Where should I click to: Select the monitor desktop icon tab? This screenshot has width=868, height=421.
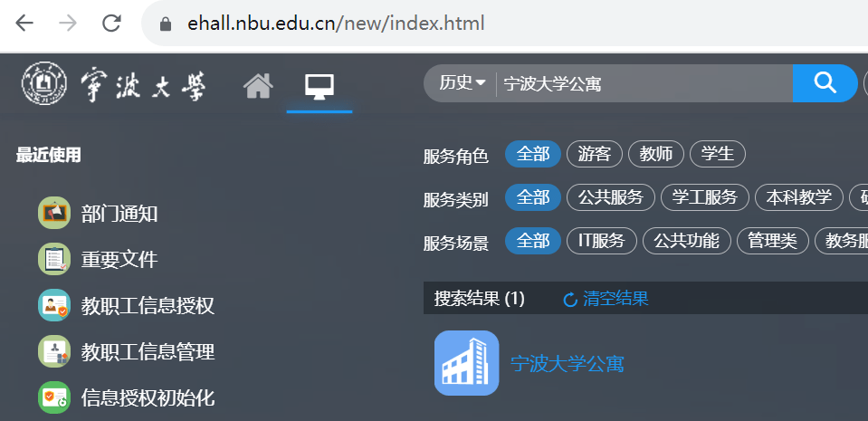pyautogui.click(x=320, y=87)
